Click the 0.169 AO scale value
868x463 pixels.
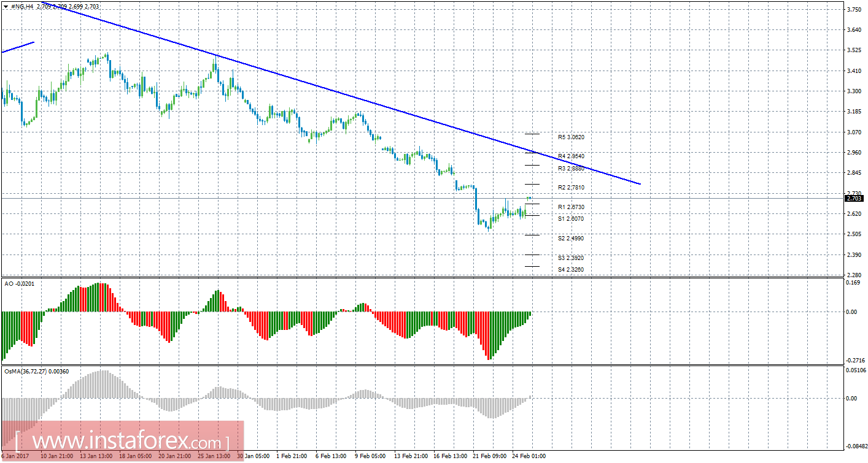click(x=854, y=283)
